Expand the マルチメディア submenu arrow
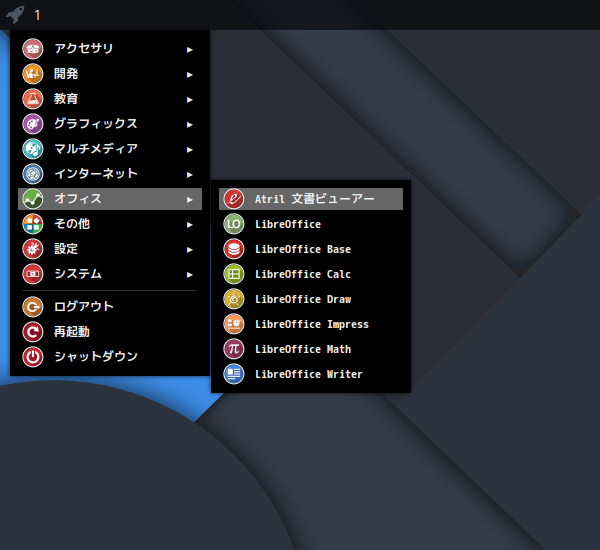Viewport: 600px width, 550px height. coord(189,150)
